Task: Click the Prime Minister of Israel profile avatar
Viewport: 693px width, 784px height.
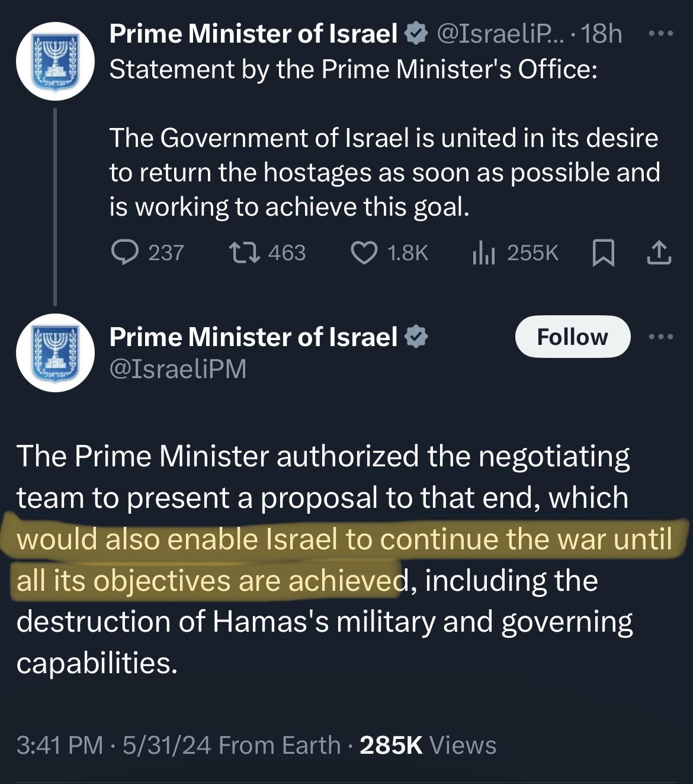Action: pyautogui.click(x=55, y=62)
